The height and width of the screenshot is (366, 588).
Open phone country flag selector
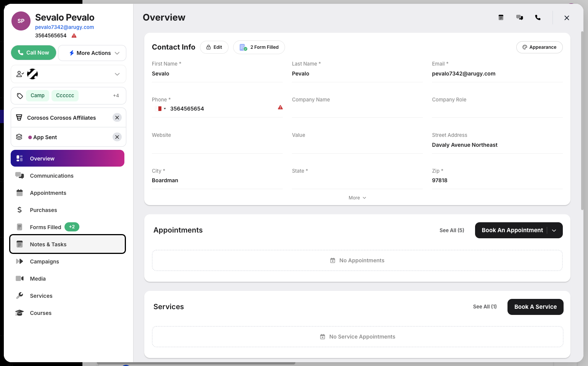[x=162, y=109]
